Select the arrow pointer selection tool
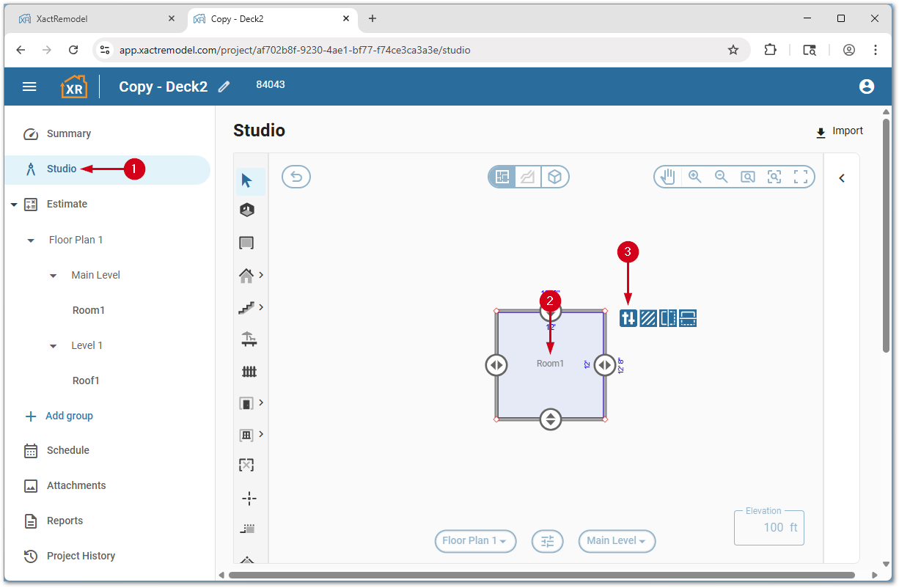Screen dimensions: 899x588 pos(247,180)
